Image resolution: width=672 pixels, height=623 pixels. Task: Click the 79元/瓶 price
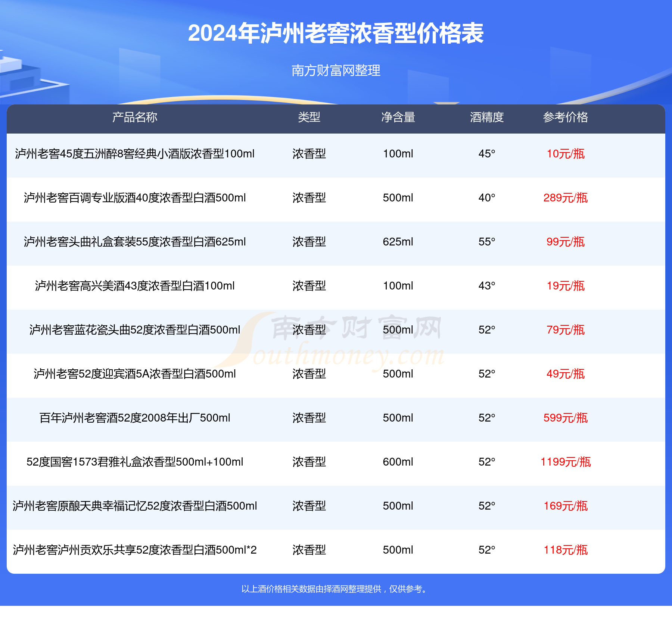[x=566, y=330]
